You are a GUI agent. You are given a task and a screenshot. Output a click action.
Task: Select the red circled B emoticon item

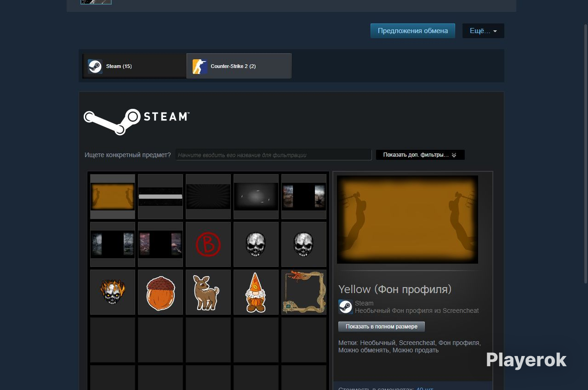pyautogui.click(x=208, y=244)
